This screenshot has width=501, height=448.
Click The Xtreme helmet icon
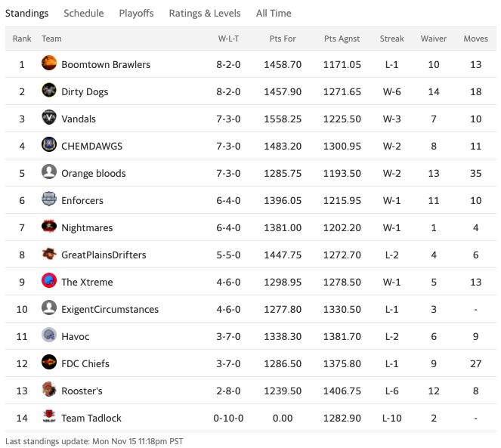click(x=49, y=280)
